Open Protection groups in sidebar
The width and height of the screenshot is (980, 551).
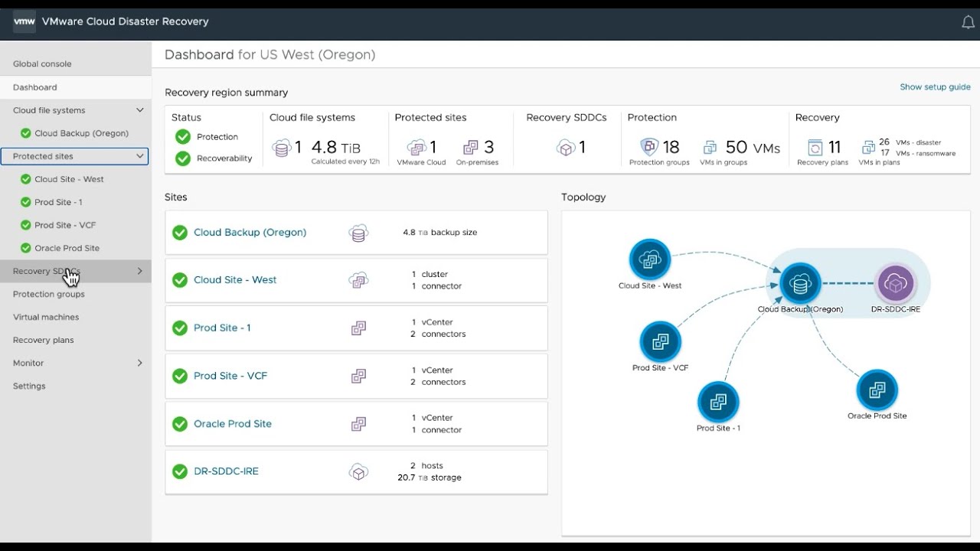pyautogui.click(x=49, y=294)
